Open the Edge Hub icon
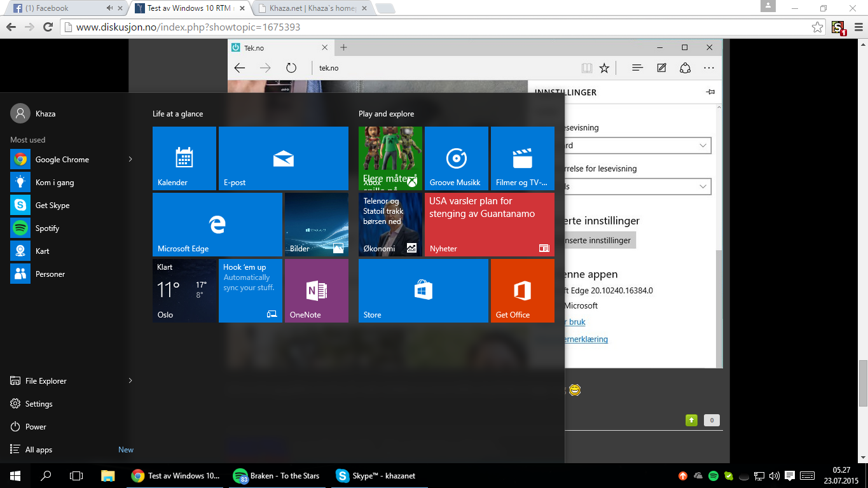Viewport: 868px width, 488px height. coord(638,68)
